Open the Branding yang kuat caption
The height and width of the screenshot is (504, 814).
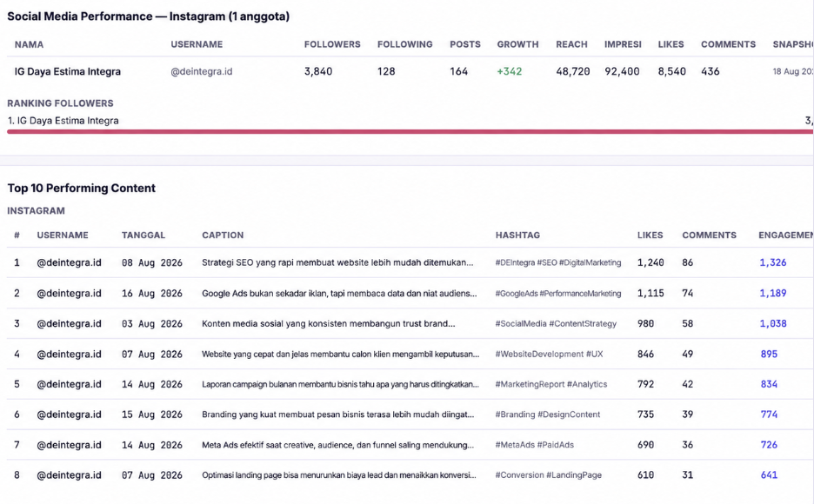click(x=338, y=414)
